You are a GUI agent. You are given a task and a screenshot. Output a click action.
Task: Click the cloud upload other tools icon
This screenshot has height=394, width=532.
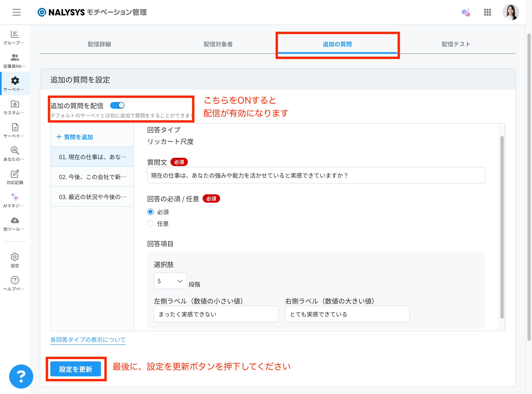15,220
